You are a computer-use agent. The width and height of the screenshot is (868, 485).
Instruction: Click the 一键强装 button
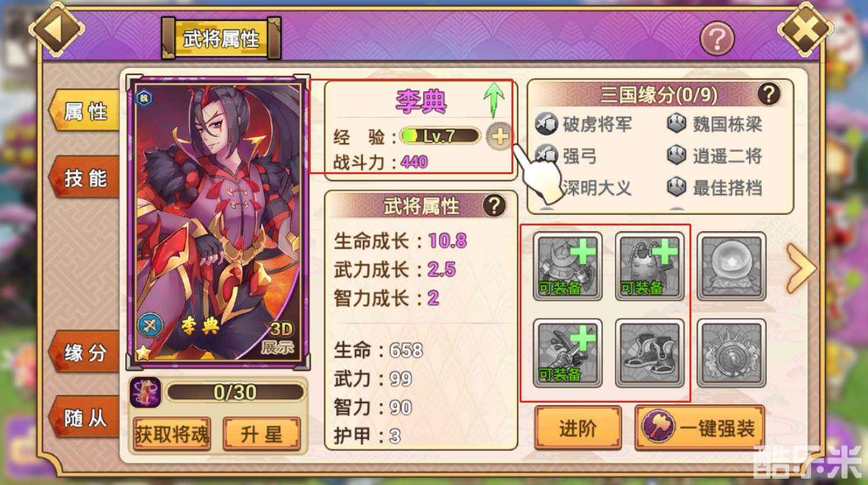point(700,428)
